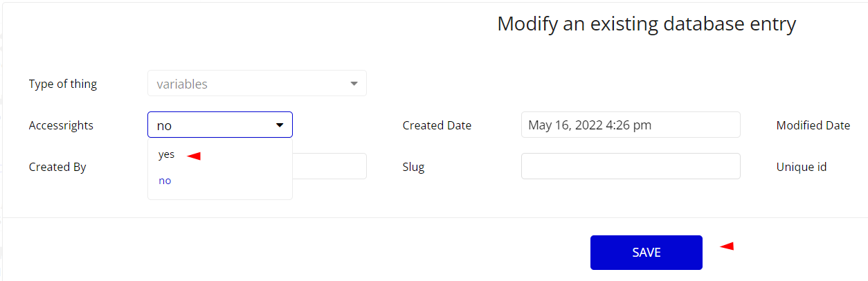Click the "Created Date" field label
868x281 pixels.
[x=437, y=125]
